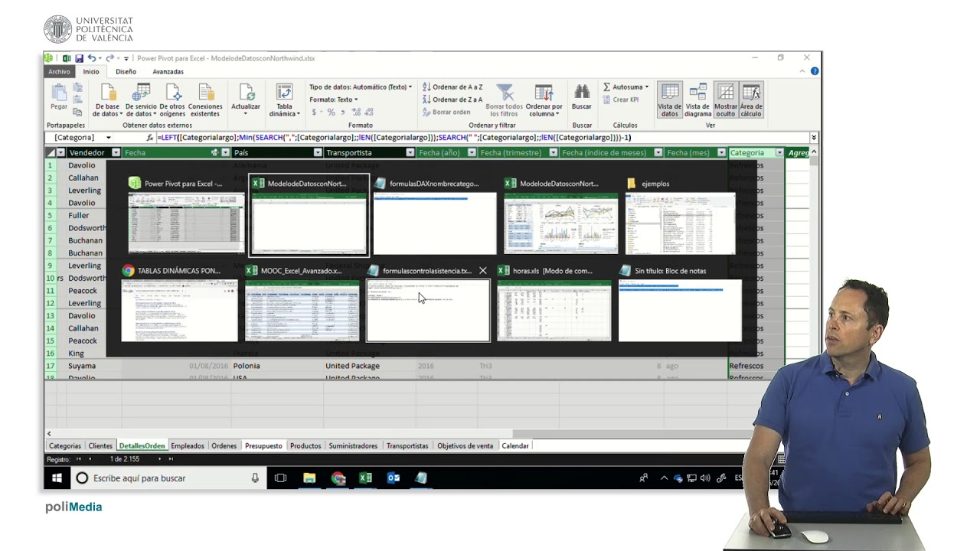The height and width of the screenshot is (551, 980).
Task: Switch to Sin título Bloc de notas thumbnail
Action: tap(680, 302)
